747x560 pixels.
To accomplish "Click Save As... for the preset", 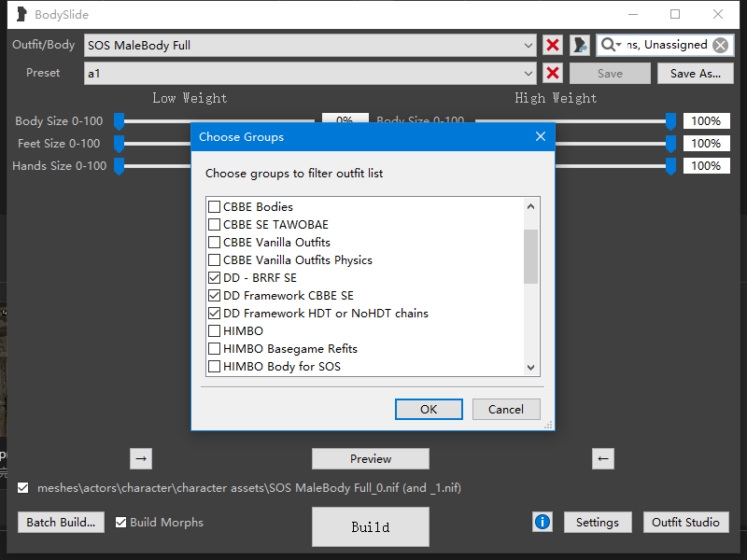I will (696, 74).
